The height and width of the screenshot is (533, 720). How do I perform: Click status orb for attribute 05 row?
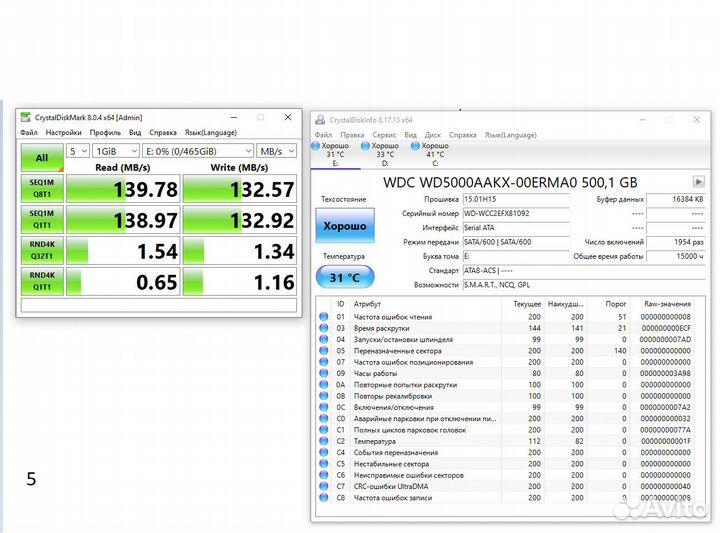324,351
